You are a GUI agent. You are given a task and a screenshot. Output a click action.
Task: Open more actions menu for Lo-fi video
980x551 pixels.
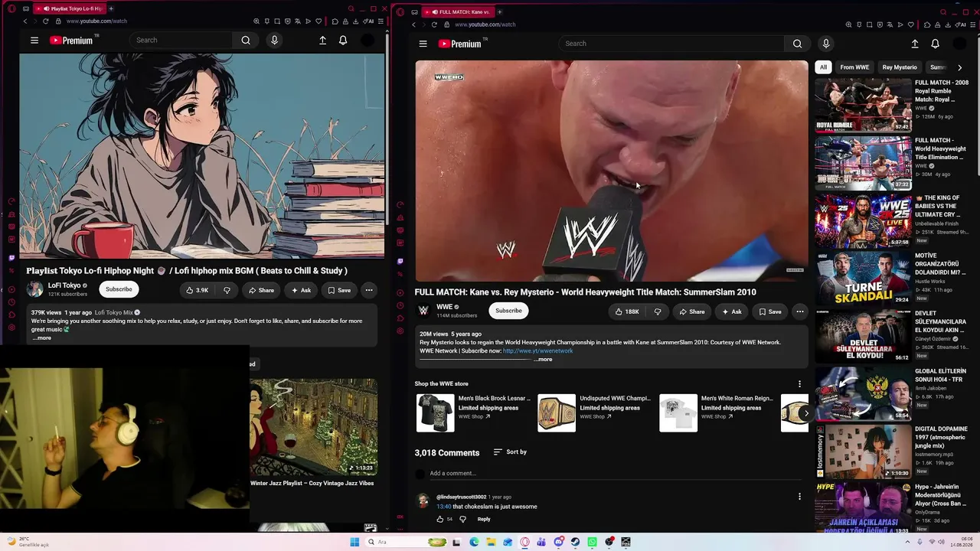point(368,290)
